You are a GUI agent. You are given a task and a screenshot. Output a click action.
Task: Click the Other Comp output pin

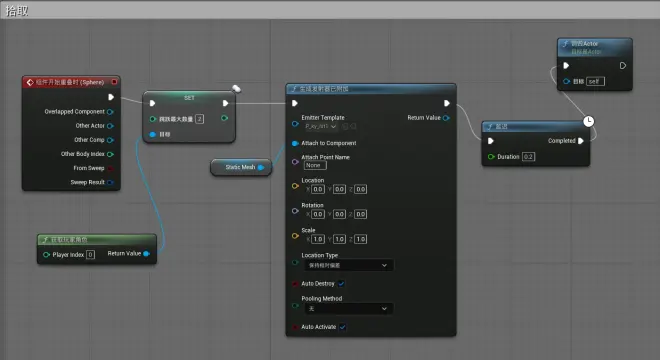click(x=110, y=140)
